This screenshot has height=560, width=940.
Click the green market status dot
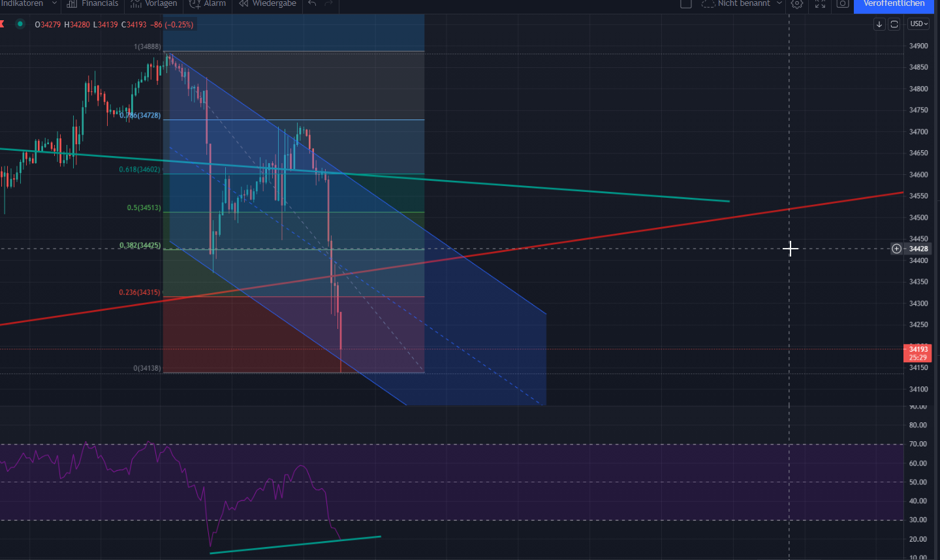click(x=20, y=24)
